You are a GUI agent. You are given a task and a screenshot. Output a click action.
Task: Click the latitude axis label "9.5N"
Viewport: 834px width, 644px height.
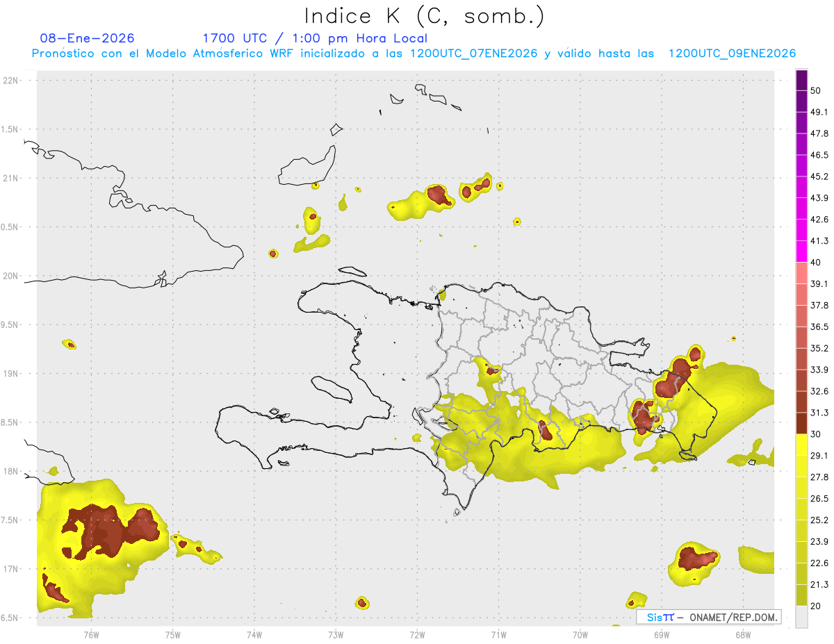click(x=10, y=324)
